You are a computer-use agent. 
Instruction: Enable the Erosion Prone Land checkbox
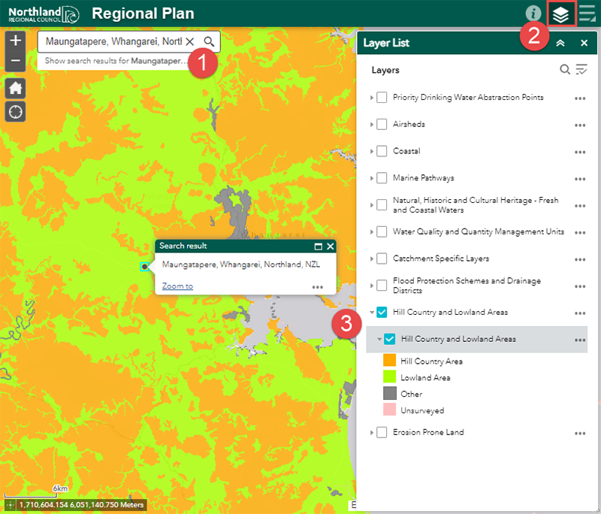coord(382,432)
